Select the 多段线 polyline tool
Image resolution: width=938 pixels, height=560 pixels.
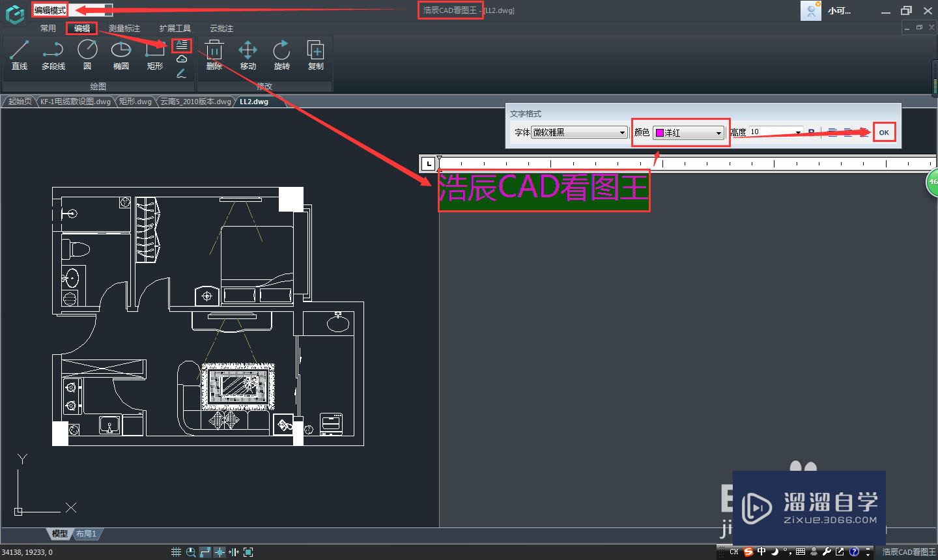[x=53, y=55]
